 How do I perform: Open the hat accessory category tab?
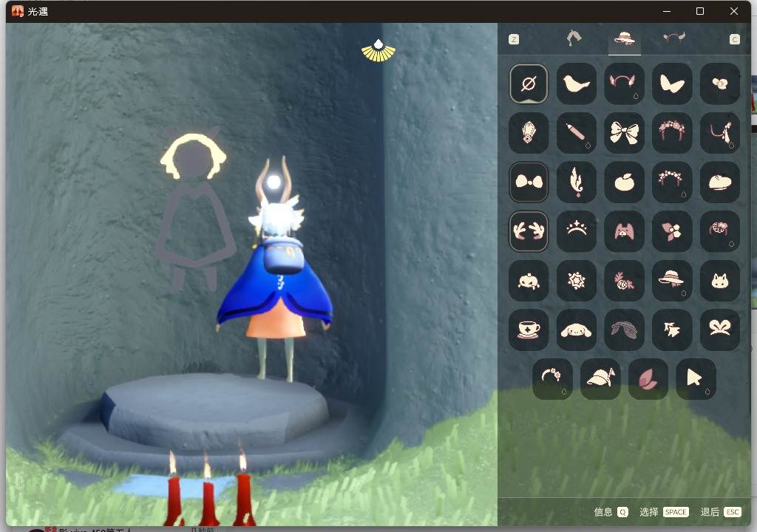pyautogui.click(x=624, y=38)
